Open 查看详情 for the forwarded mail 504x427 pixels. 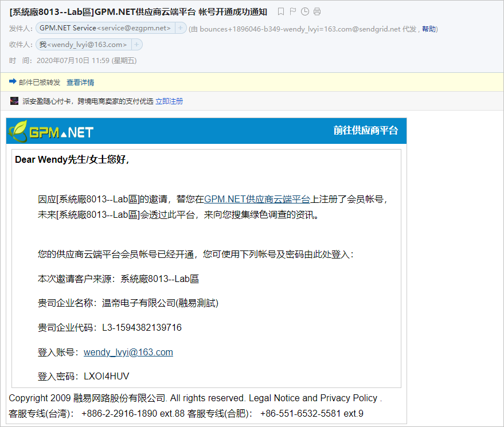[x=80, y=83]
